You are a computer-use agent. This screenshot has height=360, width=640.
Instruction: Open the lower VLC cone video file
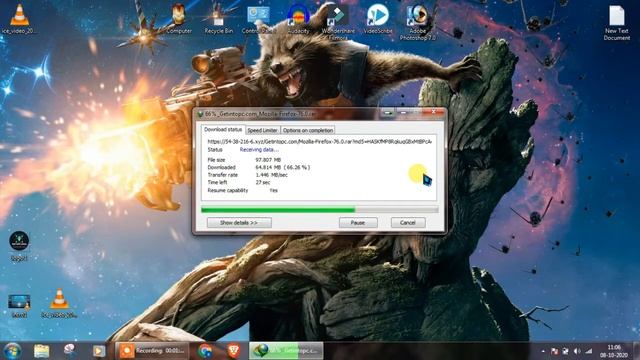[60, 303]
